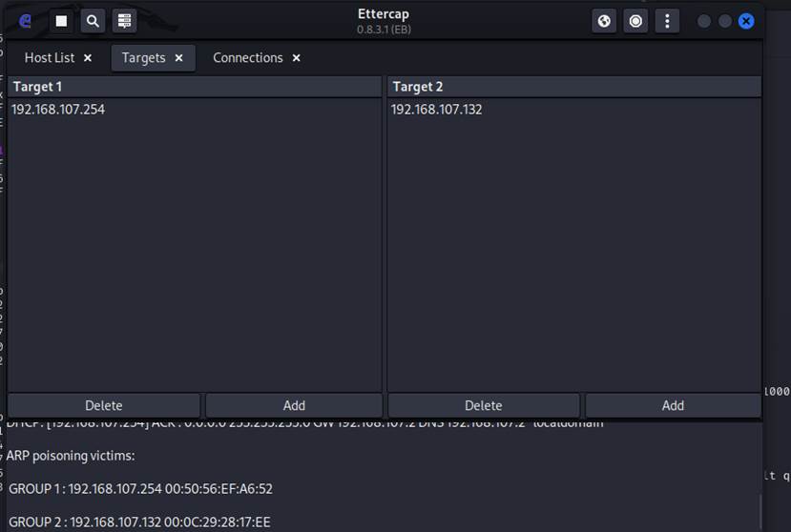This screenshot has height=532, width=791.
Task: Add a host to Target 2
Action: (673, 405)
